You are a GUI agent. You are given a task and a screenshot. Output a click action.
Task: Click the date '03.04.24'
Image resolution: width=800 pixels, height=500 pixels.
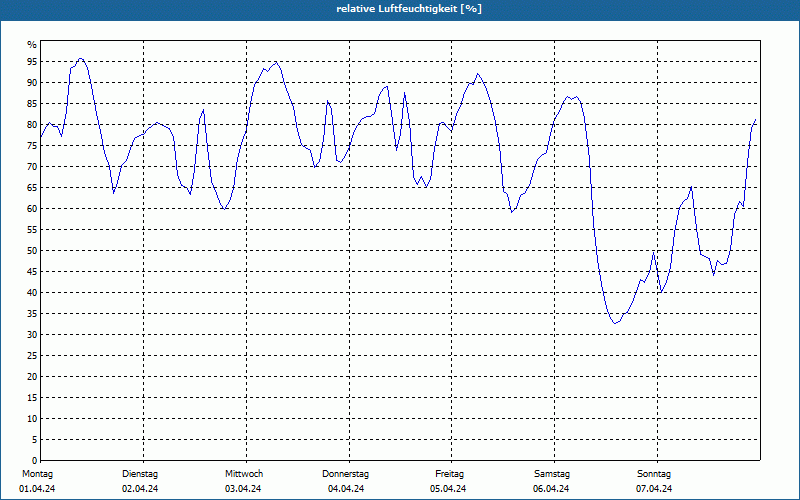tap(243, 489)
